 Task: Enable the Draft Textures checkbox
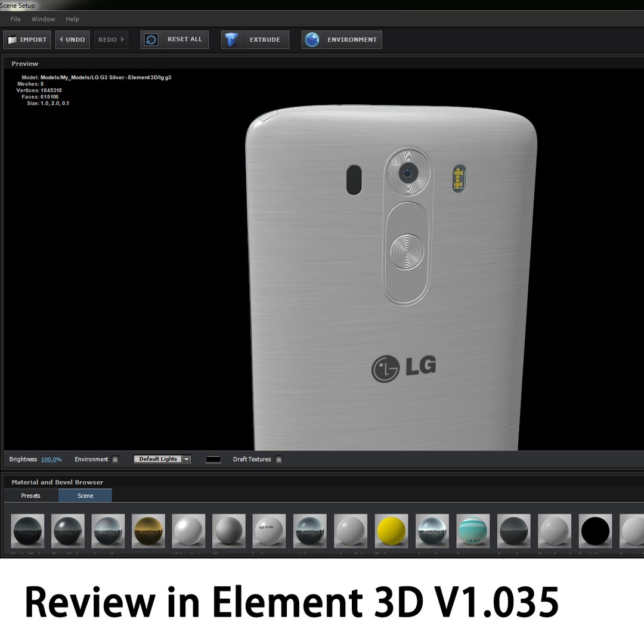click(x=278, y=459)
